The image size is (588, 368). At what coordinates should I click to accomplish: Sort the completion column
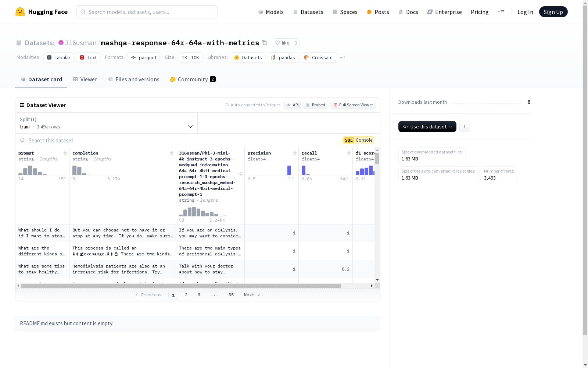172,153
